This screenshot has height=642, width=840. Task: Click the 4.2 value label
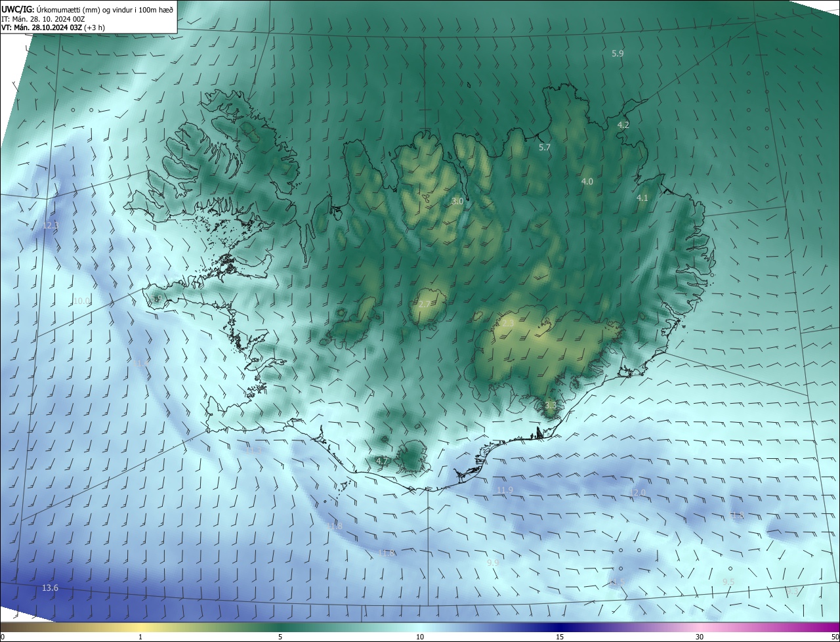[x=623, y=125]
